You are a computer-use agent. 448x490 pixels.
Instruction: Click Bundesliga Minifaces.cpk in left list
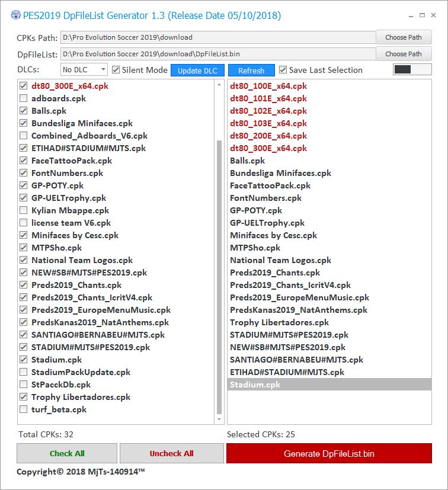pyautogui.click(x=82, y=123)
